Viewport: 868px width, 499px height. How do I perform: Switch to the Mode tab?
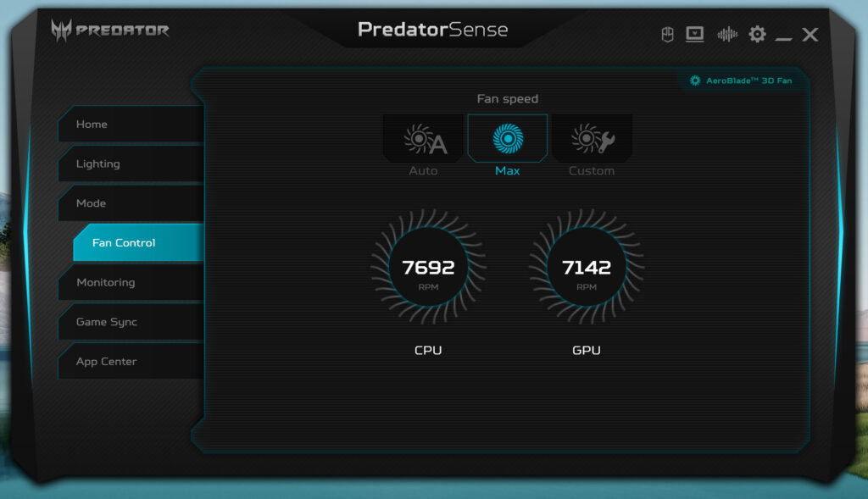click(x=131, y=203)
